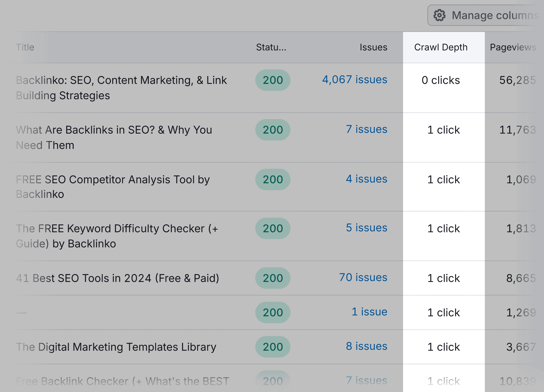Click the 200 badge for SEO Competitor Analysis Tool

tap(273, 179)
